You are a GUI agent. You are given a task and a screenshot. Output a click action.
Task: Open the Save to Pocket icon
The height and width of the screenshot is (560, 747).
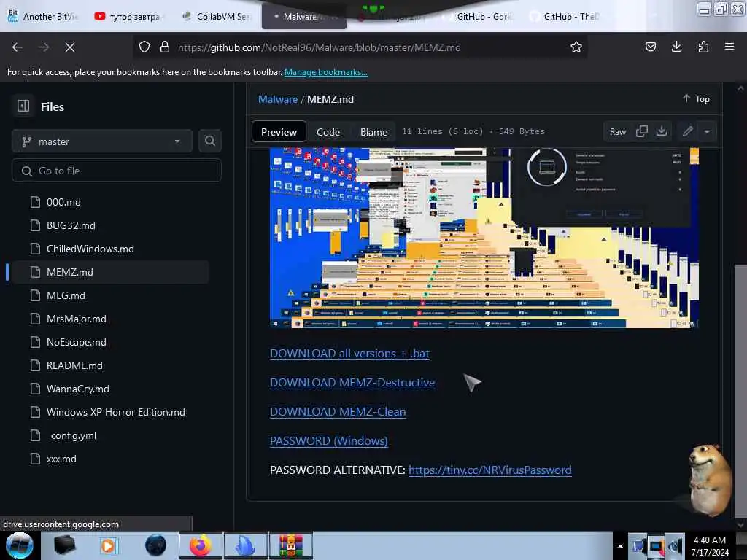click(650, 47)
